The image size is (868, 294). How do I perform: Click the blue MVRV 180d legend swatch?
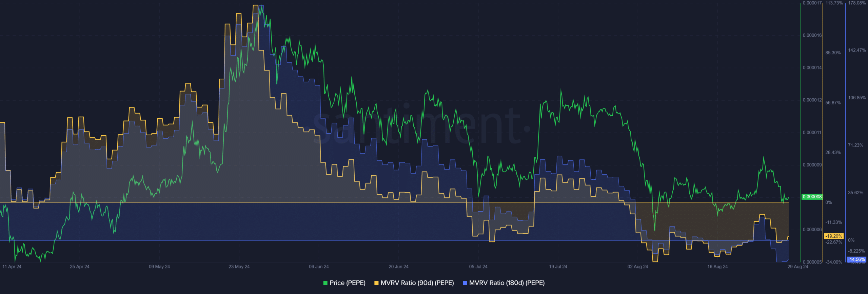[x=465, y=283]
